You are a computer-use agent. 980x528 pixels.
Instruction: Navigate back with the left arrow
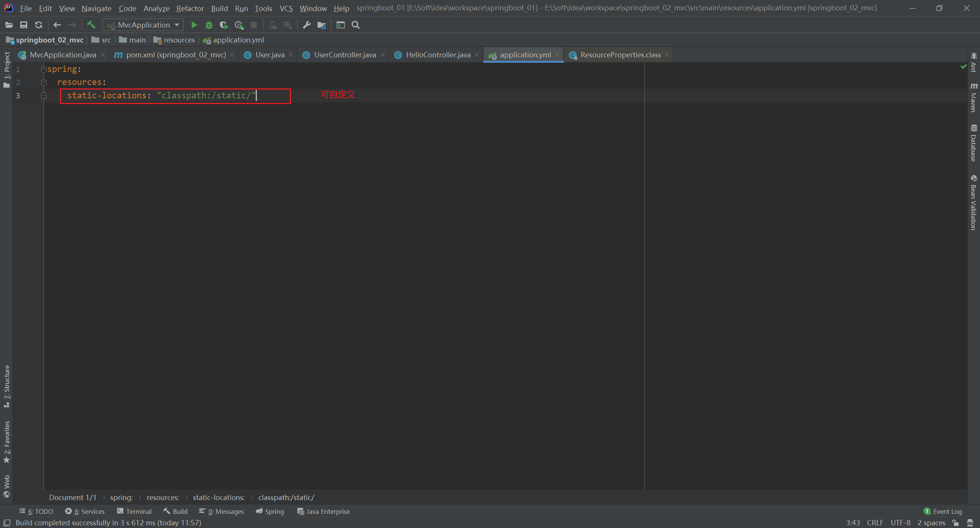click(x=57, y=25)
